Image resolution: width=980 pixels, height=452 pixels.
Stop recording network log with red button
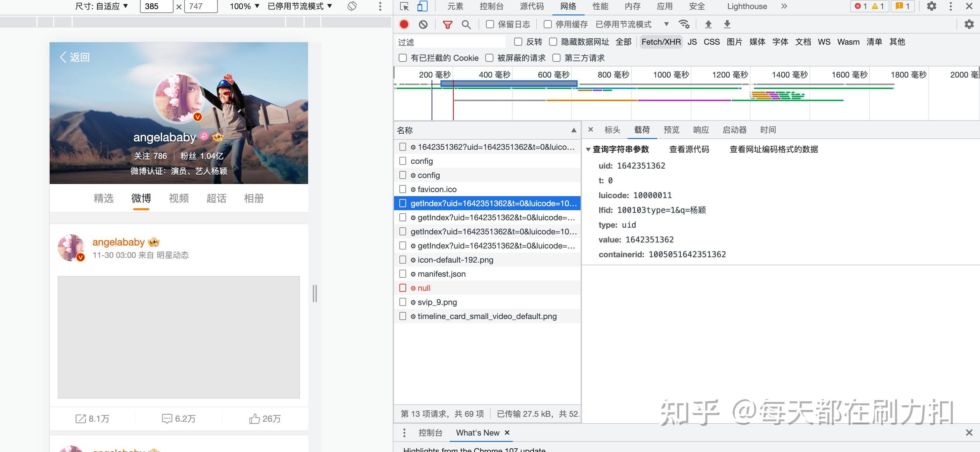pyautogui.click(x=404, y=25)
